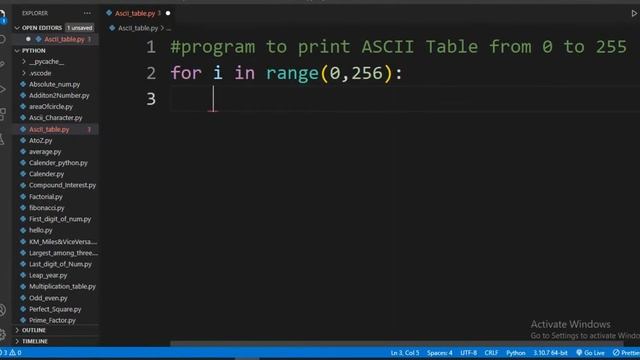Click the warnings count in status bar
Screen dimensions: 640x360
click(x=16, y=353)
